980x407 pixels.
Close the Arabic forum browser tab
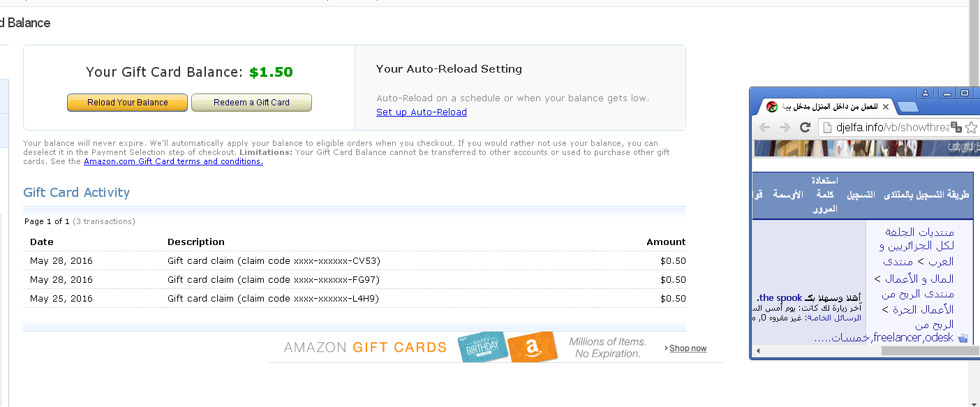coord(886,107)
